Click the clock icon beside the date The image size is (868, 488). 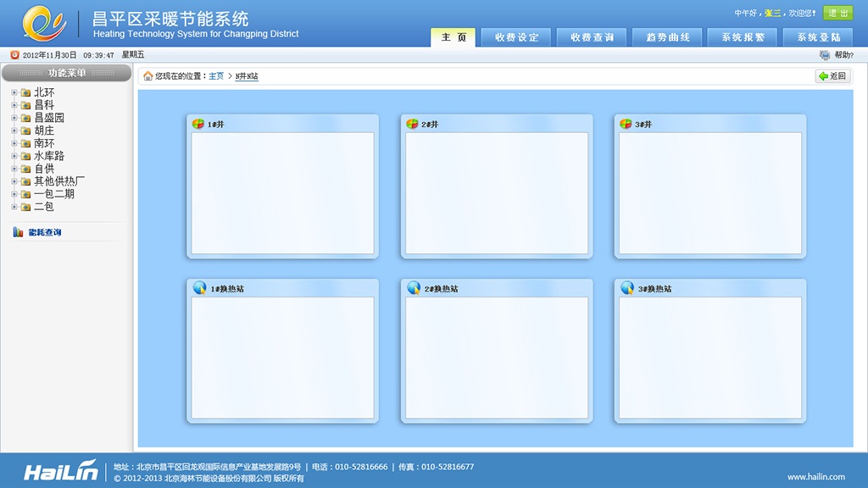point(14,55)
